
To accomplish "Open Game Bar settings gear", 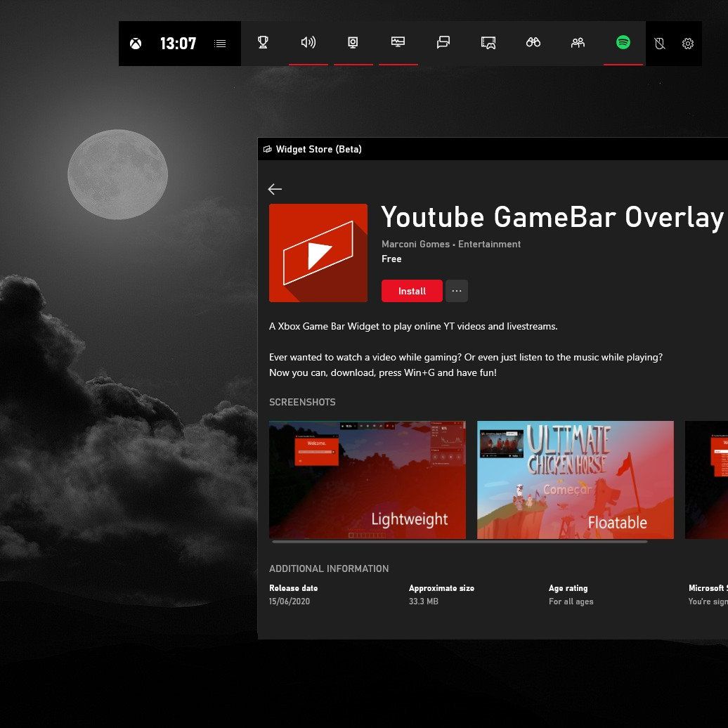I will point(688,44).
